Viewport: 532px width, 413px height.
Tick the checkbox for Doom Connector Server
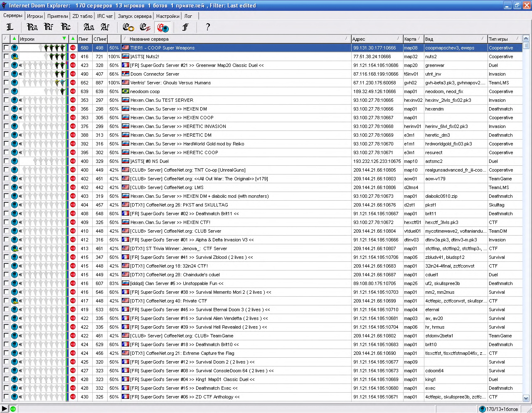[6, 74]
